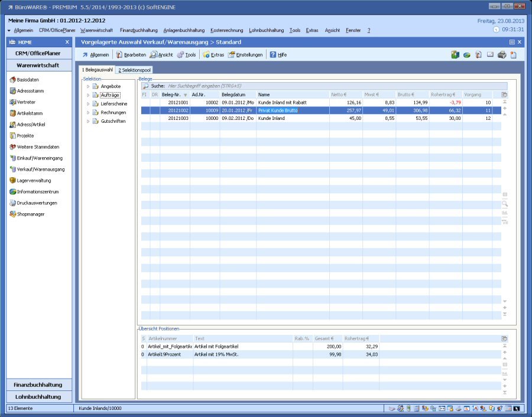Click the printer icon in the toolbar
This screenshot has height=417, width=532.
[502, 55]
